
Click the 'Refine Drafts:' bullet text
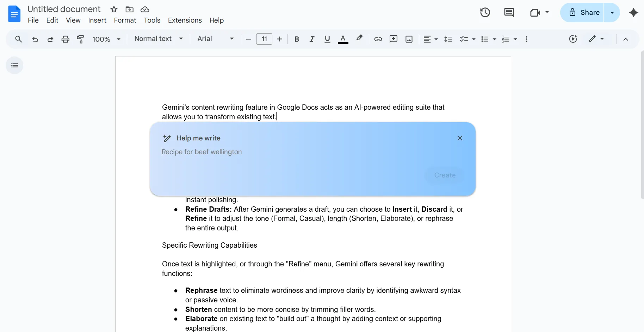pyautogui.click(x=209, y=209)
